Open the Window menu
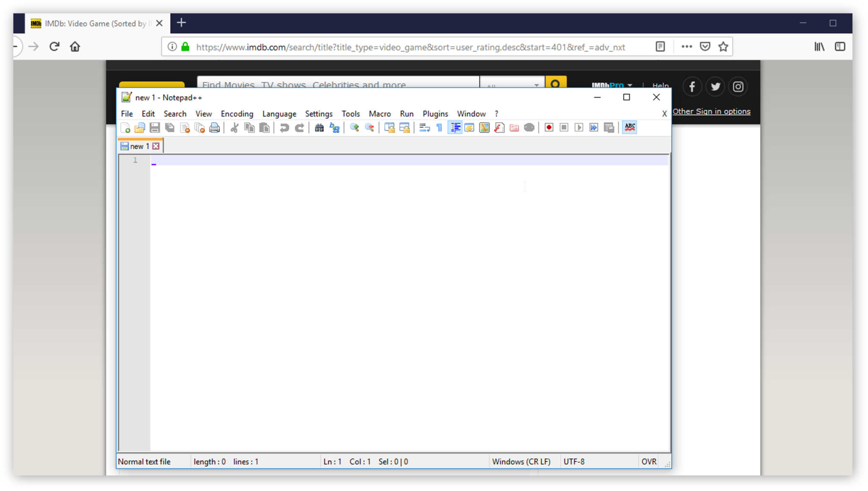 471,114
